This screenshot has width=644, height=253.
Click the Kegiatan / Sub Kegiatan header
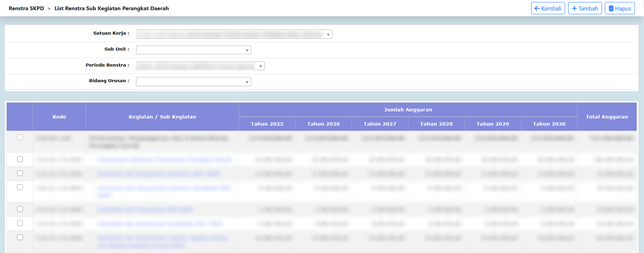pos(162,117)
